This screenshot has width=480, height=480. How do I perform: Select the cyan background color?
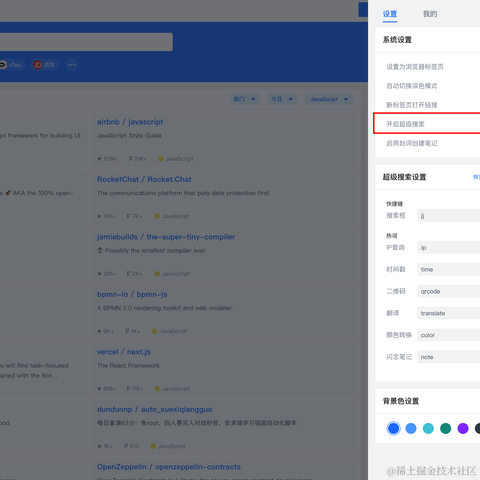[428, 428]
